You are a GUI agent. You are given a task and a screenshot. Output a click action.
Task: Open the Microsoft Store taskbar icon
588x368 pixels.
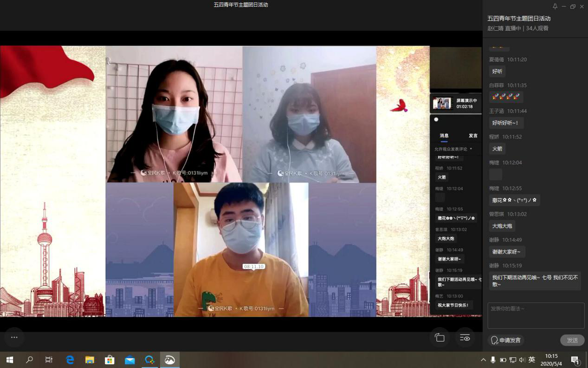(x=110, y=360)
